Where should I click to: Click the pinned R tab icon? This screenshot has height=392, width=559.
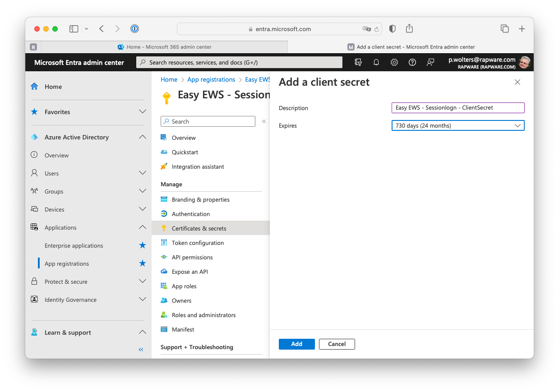pos(33,47)
